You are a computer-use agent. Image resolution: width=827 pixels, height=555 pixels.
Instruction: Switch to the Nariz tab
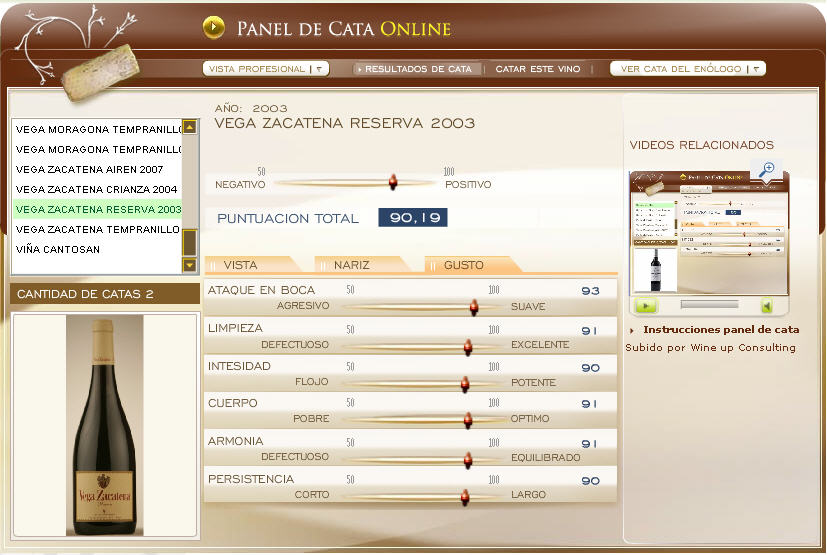(x=360, y=265)
